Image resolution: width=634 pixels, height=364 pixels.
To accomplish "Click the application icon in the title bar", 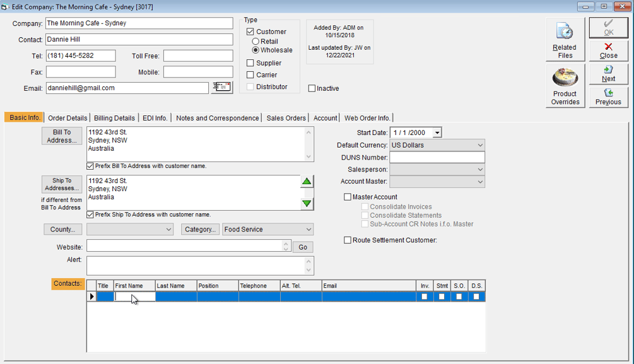I will pyautogui.click(x=5, y=7).
